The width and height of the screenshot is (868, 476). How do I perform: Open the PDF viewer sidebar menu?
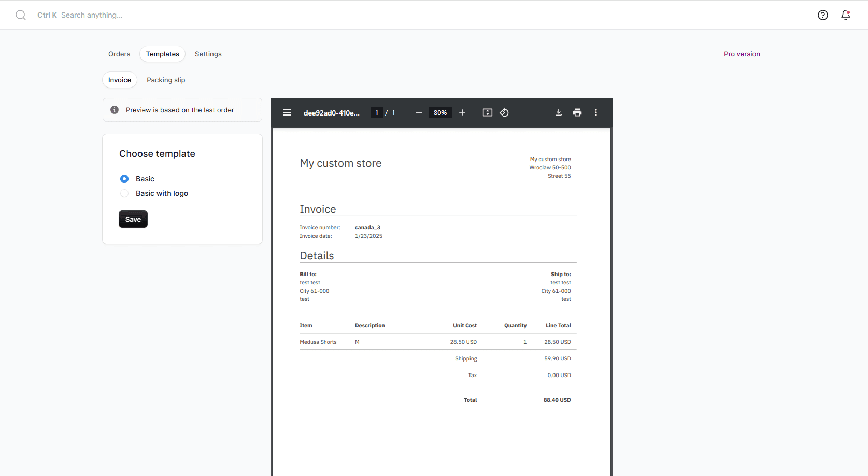[x=287, y=112]
